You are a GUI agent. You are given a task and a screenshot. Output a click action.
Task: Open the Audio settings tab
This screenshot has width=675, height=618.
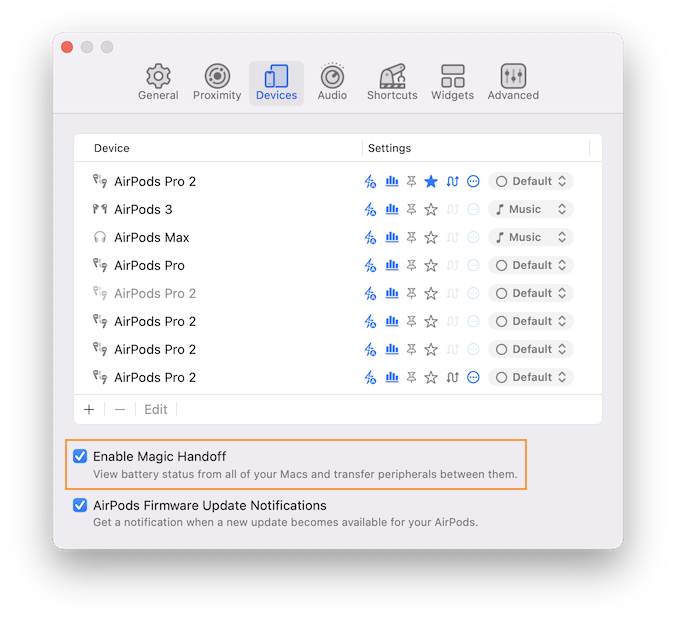point(332,83)
